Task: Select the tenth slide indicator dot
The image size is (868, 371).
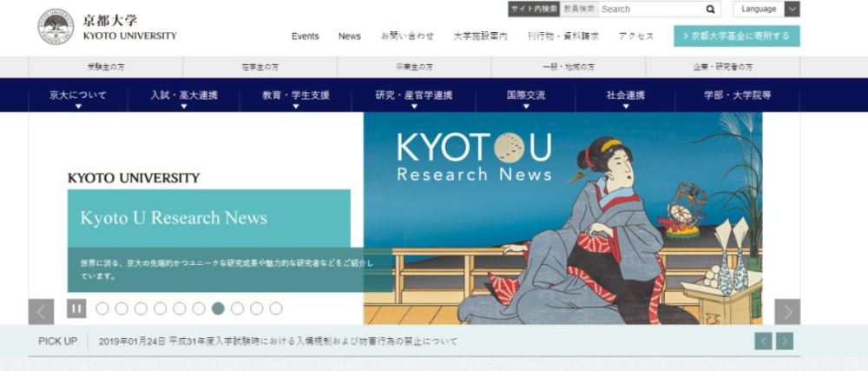Action: [276, 308]
